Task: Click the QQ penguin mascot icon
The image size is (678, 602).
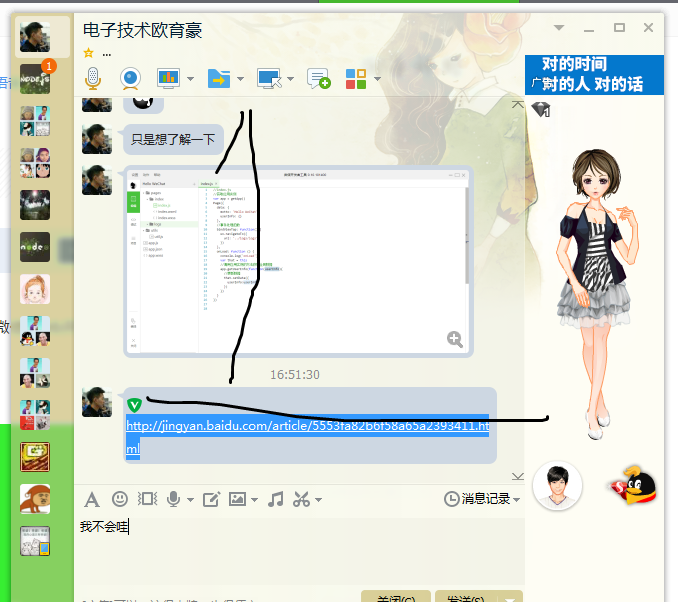Action: click(634, 485)
